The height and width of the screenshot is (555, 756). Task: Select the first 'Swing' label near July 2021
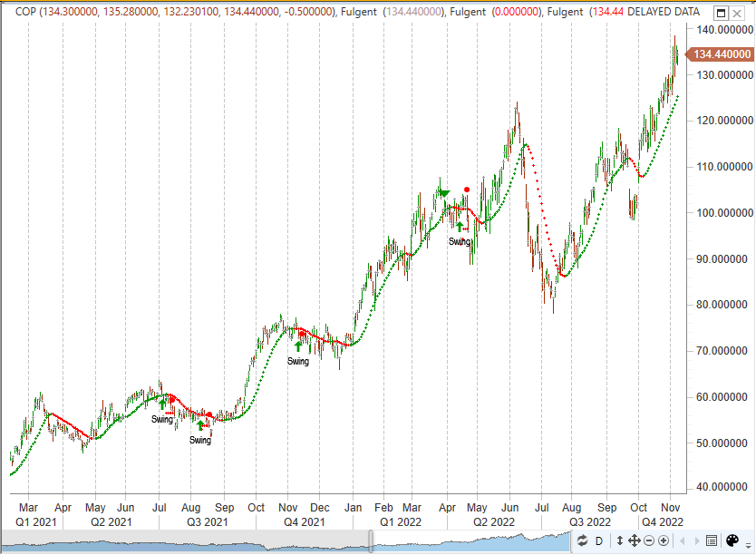(x=162, y=419)
